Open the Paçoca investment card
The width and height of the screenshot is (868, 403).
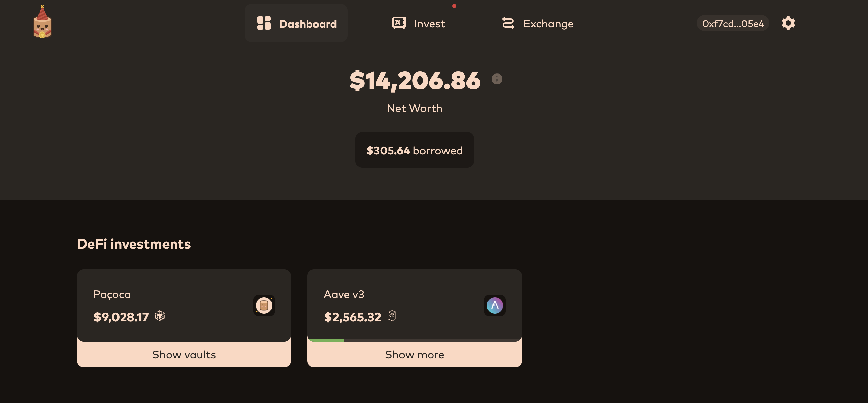(x=184, y=305)
